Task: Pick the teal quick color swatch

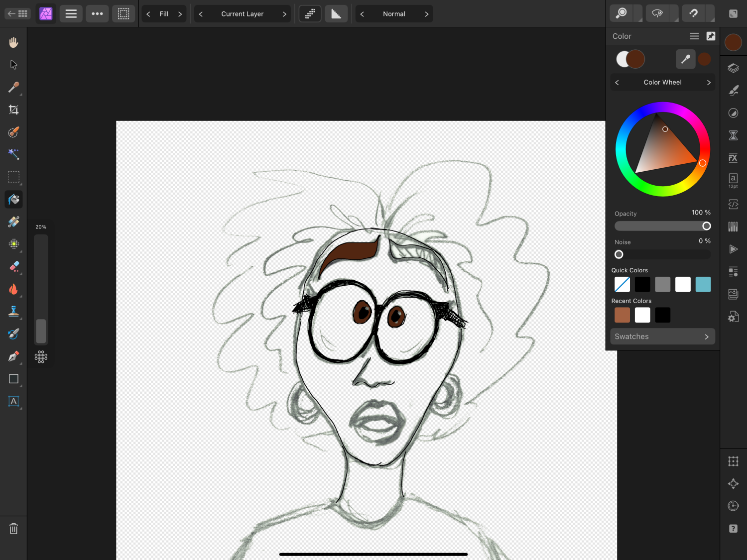Action: click(x=703, y=284)
